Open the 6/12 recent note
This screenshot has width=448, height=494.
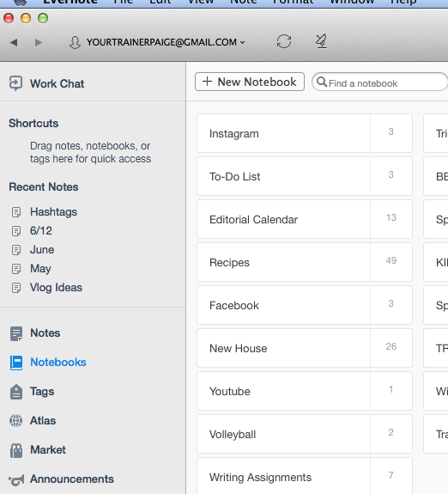pyautogui.click(x=41, y=231)
